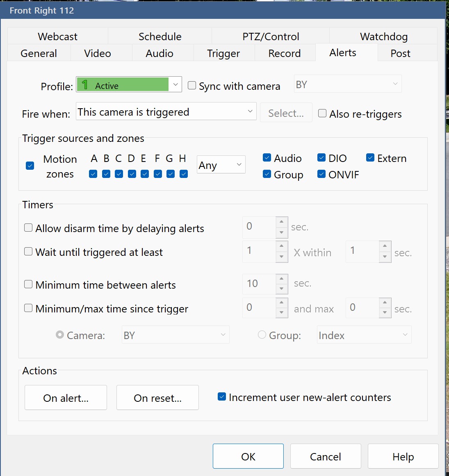Uncheck motion zone A checkbox

coord(93,174)
